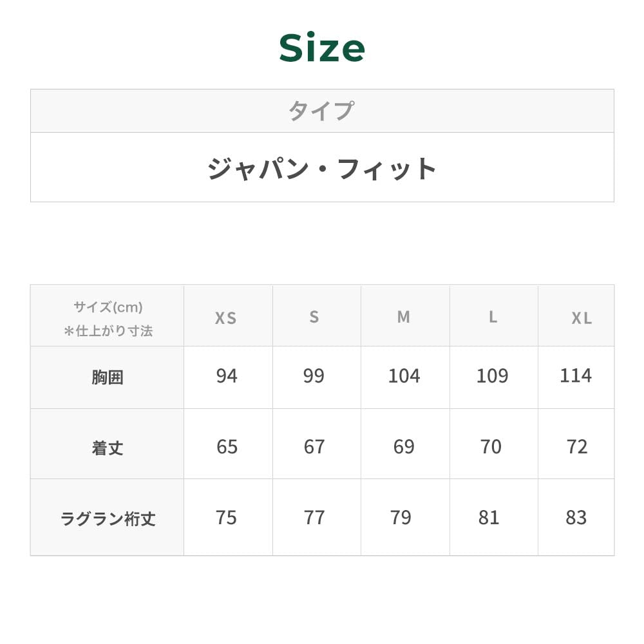Viewport: 644px width, 644px height.
Task: Click the ラグラン裄丈 value 79 for M
Action: [401, 518]
